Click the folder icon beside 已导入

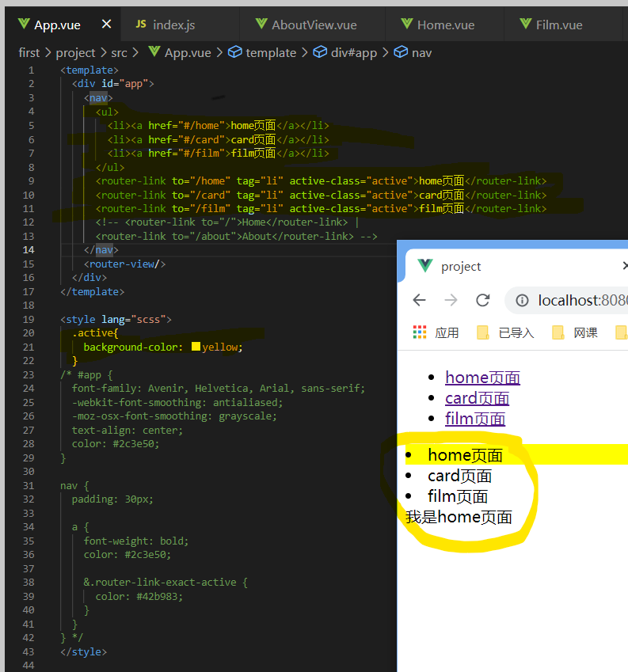[483, 332]
